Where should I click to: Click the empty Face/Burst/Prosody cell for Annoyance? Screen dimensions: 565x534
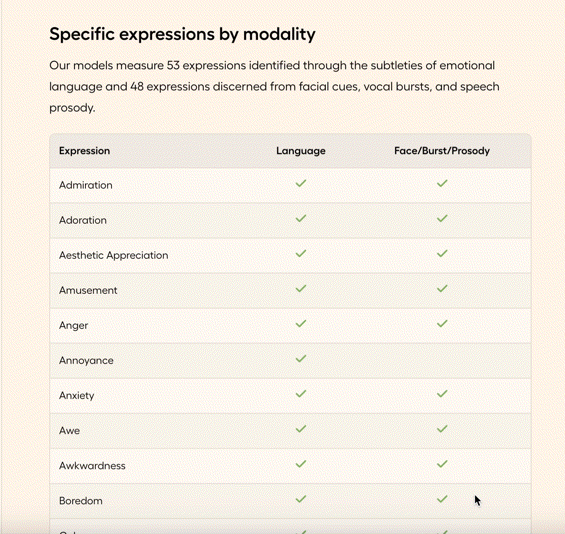[x=442, y=361]
